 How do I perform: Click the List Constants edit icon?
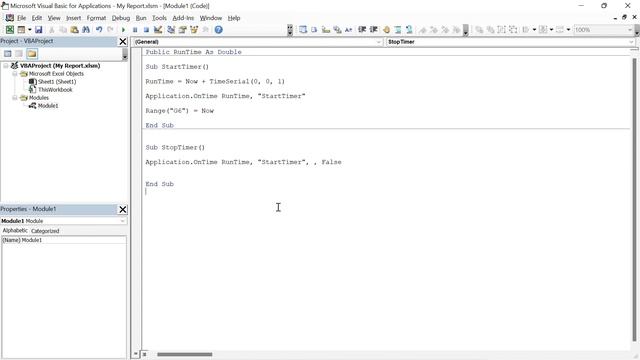(314, 30)
